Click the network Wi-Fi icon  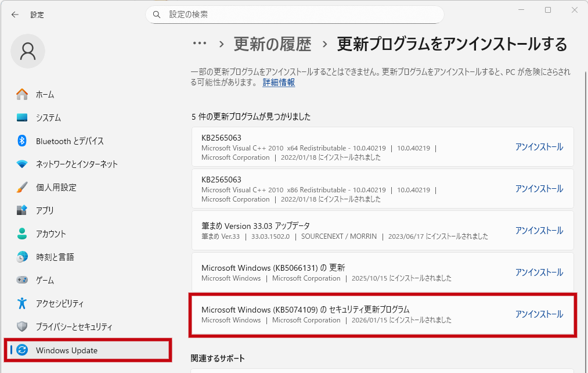(x=22, y=164)
